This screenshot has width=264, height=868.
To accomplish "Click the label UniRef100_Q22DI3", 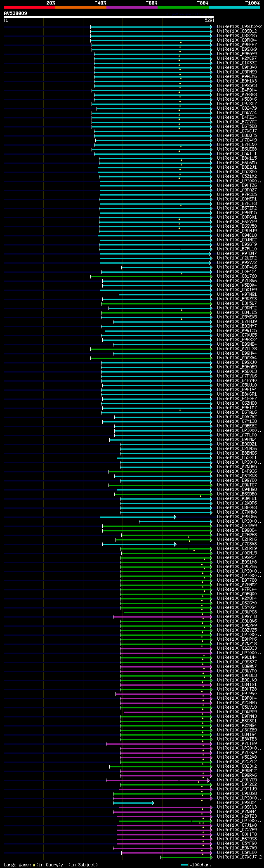I will tap(237, 649).
